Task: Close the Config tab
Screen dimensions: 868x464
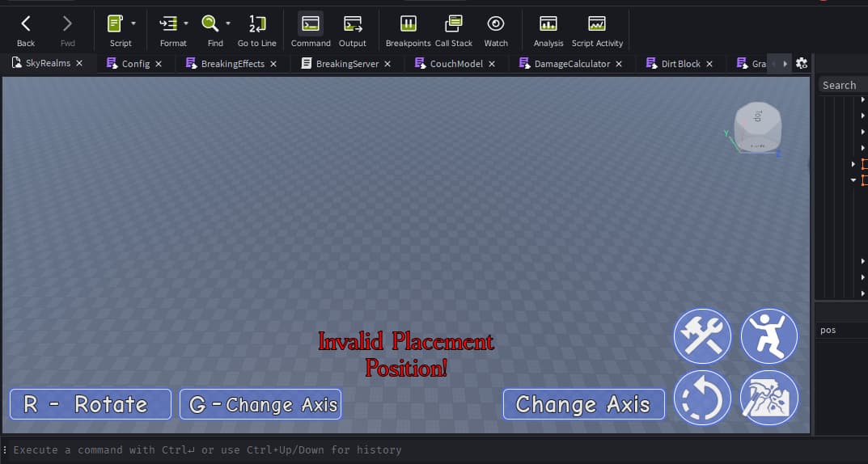Action: (159, 64)
